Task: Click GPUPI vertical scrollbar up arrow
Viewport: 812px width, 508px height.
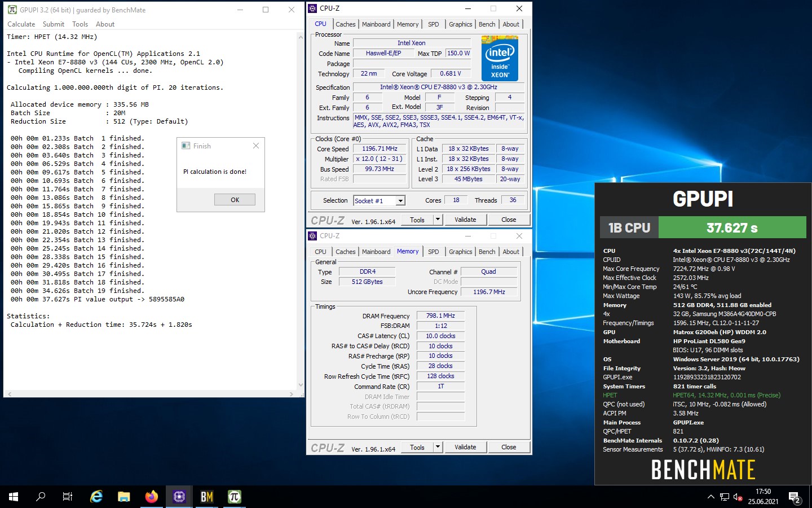Action: (x=301, y=37)
